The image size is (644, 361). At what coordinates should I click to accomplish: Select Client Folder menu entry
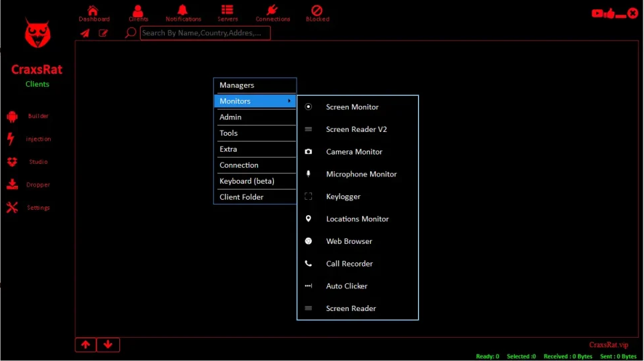point(255,197)
